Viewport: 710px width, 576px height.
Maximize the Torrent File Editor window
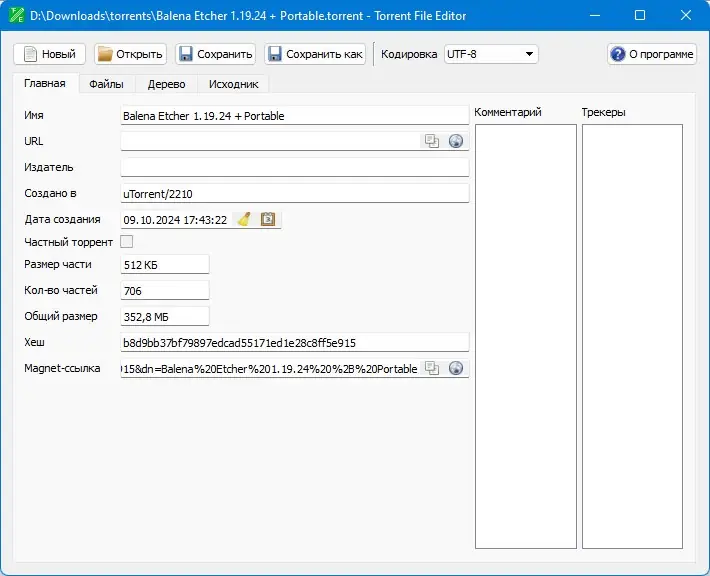tap(640, 15)
